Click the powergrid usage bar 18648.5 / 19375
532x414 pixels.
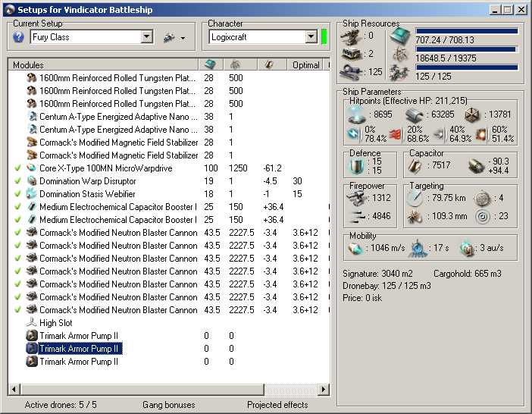[467, 49]
